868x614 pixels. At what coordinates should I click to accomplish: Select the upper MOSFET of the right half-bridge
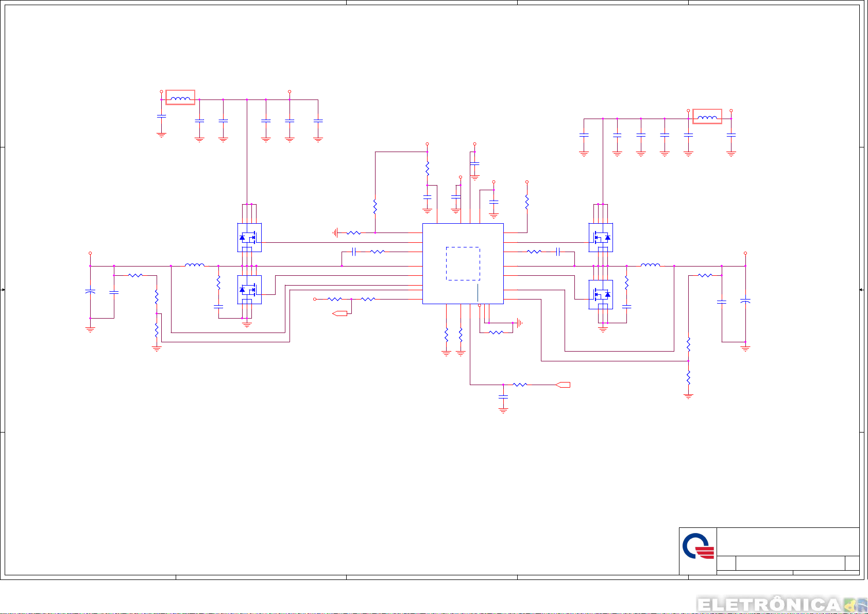(x=601, y=238)
